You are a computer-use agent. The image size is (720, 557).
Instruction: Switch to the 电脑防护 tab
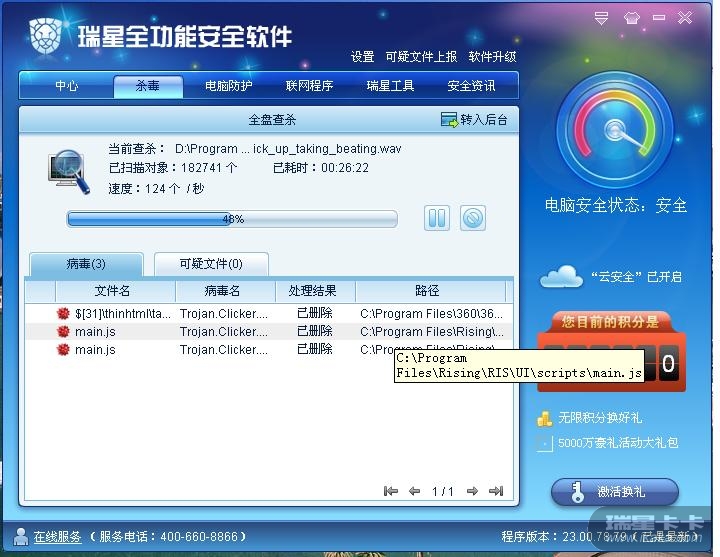(x=228, y=86)
